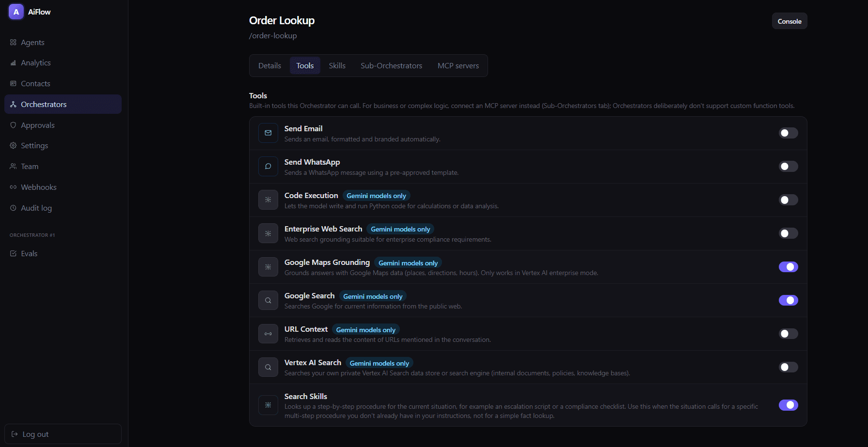868x447 pixels.
Task: Click the Agents grid icon in sidebar
Action: 13,42
